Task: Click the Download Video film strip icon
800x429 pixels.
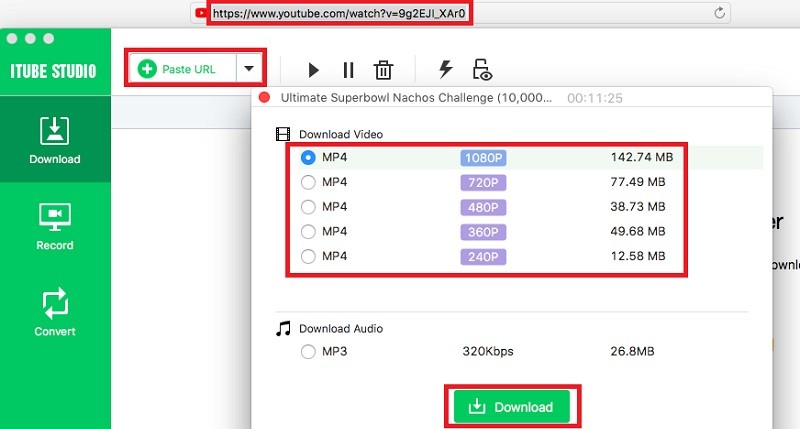Action: coord(283,134)
